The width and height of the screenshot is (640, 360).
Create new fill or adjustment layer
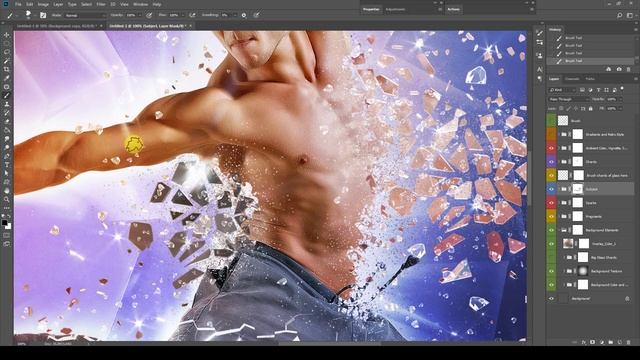click(602, 342)
